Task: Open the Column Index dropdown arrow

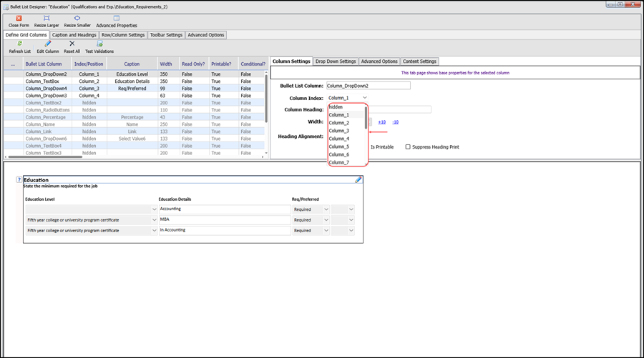Action: (365, 98)
